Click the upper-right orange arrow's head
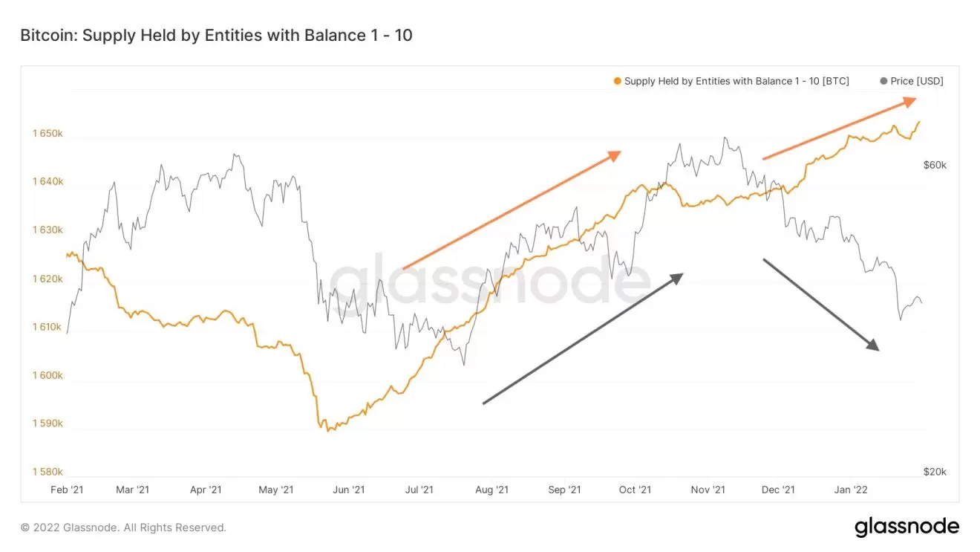Screen dimensions: 980x552 pos(912,100)
